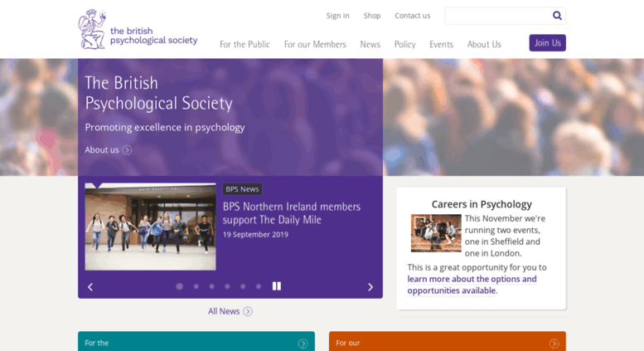The image size is (644, 351).
Task: Select the third carousel dot
Action: pos(212,286)
